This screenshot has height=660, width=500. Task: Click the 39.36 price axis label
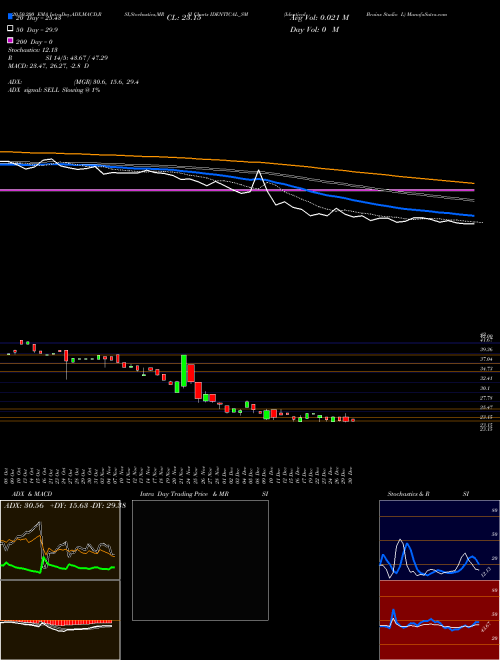486,349
